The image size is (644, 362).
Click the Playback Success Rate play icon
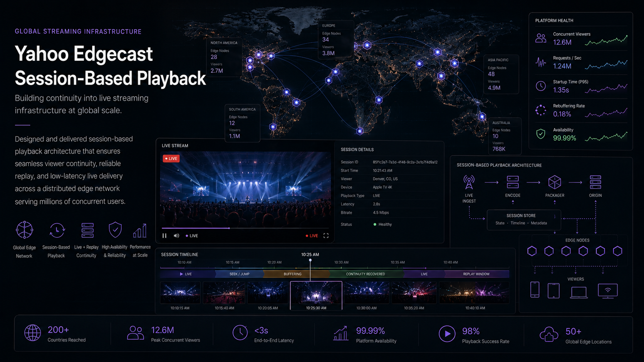(447, 334)
